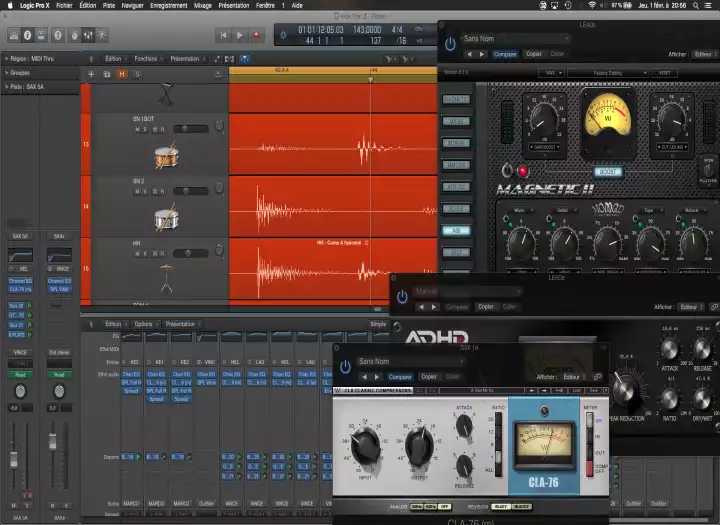The image size is (720, 525).
Task: Start recording with the Record button
Action: 256,35
